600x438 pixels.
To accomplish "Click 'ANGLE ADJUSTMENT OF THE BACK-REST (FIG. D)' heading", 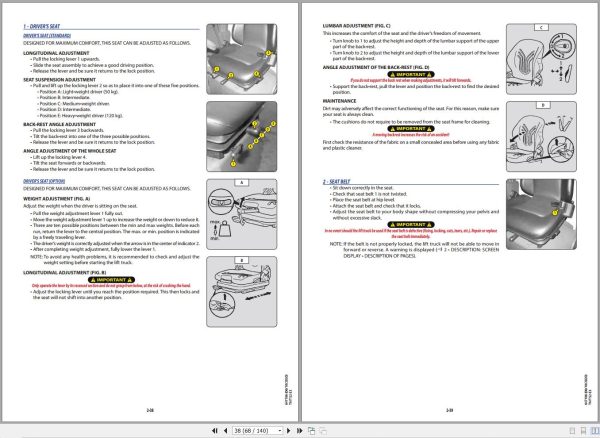I will click(x=376, y=67).
